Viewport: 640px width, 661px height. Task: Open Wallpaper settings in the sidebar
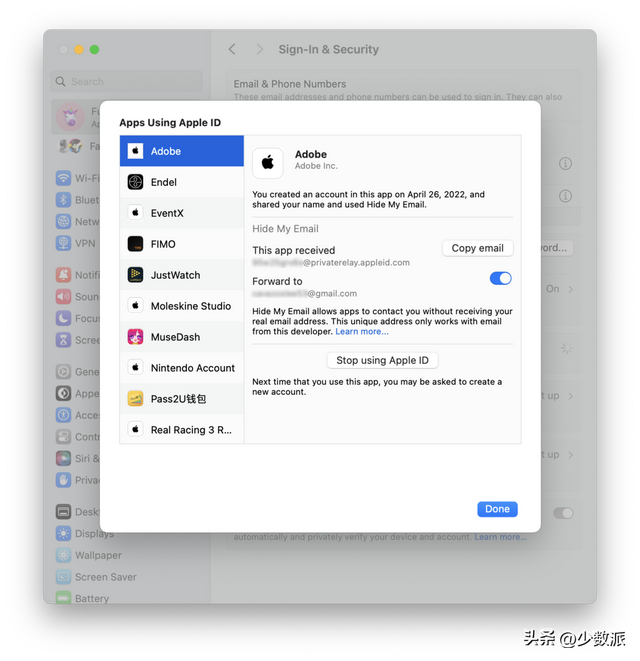click(89, 555)
